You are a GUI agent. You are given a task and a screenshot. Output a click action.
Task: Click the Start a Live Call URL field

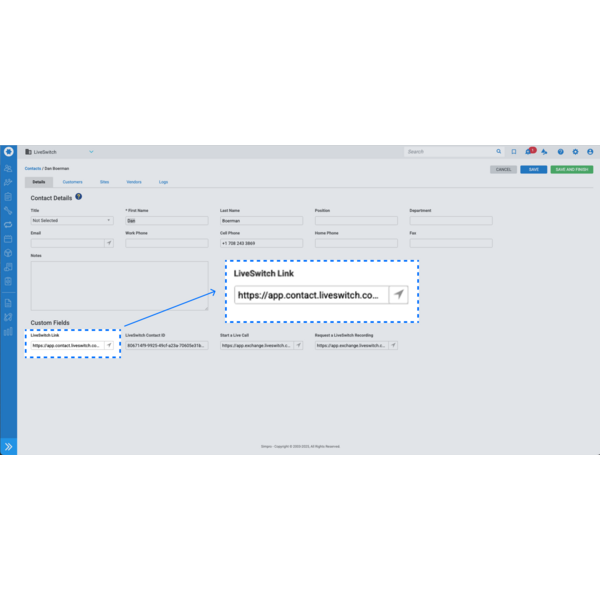(257, 346)
